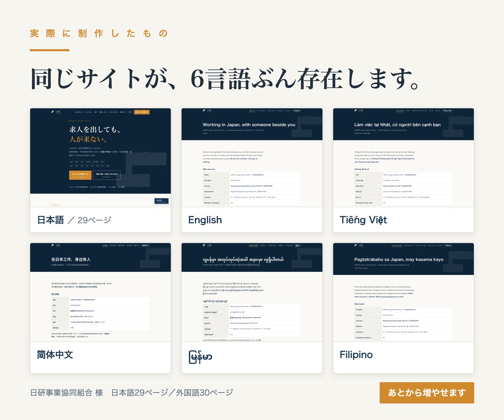Screen dimensions: 504x420
Task: Click the headline Pagtatrabaho sa Japan, may kasama kayo
Action: (399, 260)
